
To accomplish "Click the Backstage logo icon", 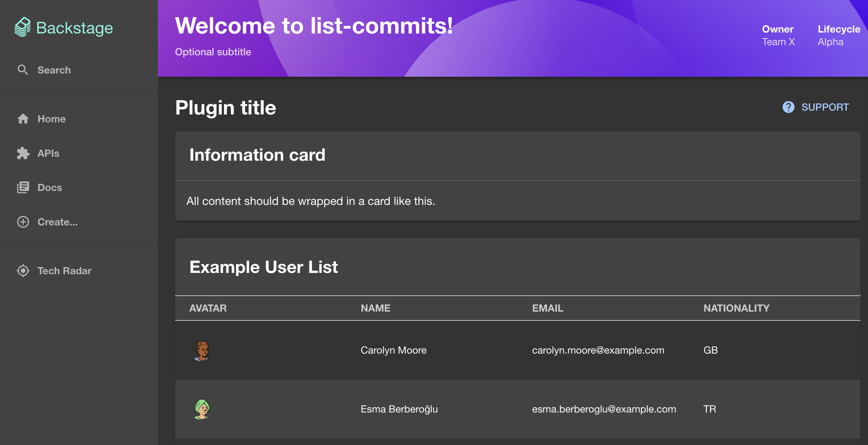I will pyautogui.click(x=21, y=26).
